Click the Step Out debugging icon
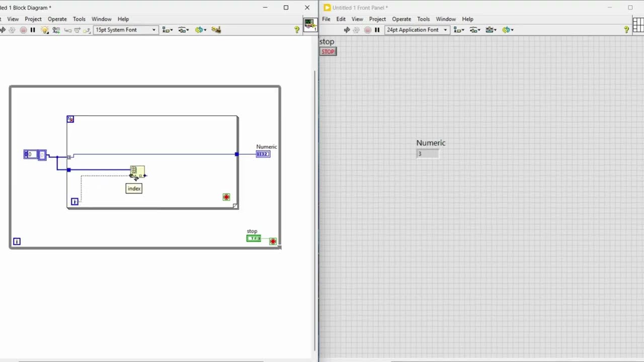 click(87, 30)
